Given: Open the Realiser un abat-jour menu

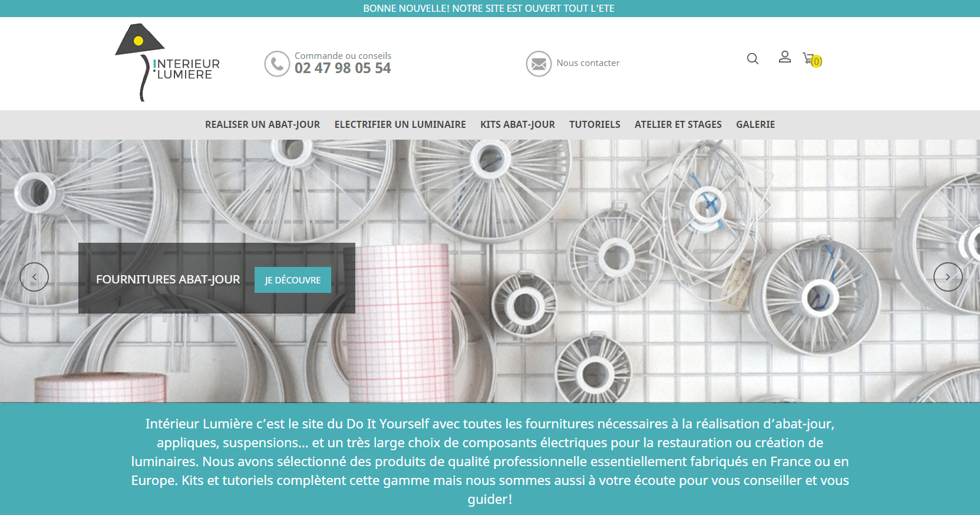Looking at the screenshot, I should [262, 125].
